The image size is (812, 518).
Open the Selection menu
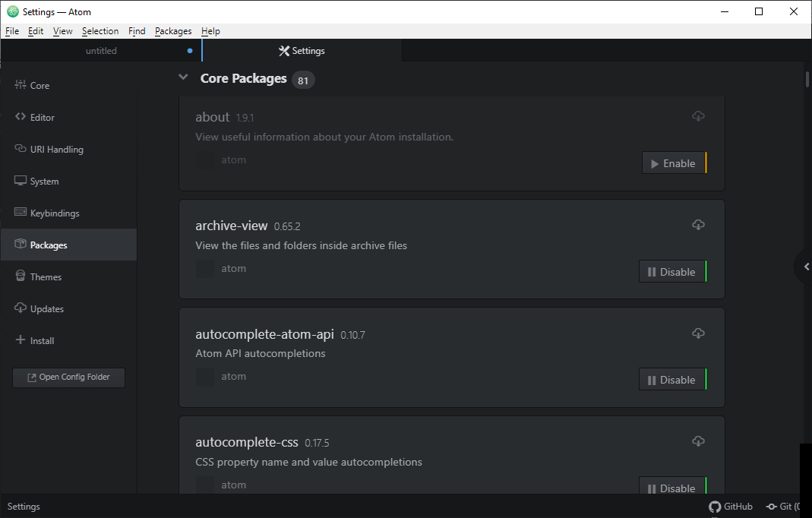pos(100,31)
